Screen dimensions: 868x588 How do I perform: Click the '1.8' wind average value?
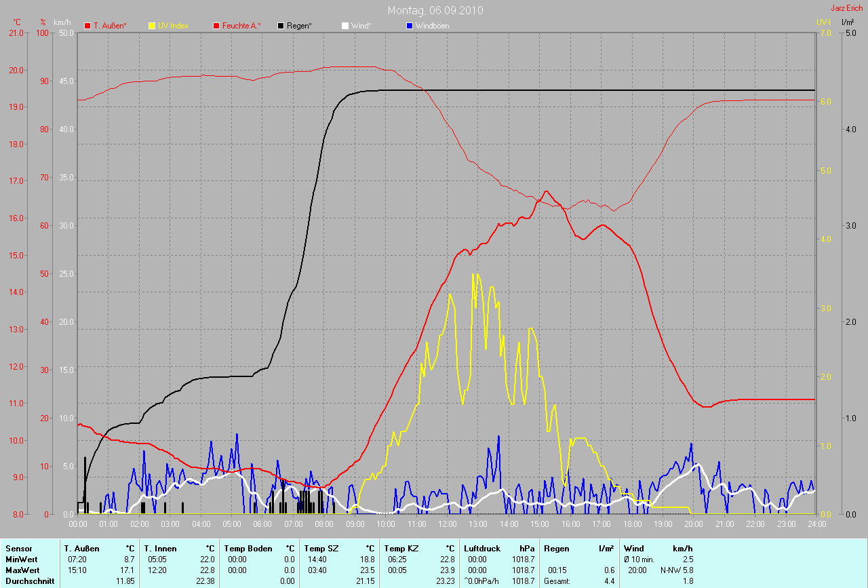click(688, 581)
